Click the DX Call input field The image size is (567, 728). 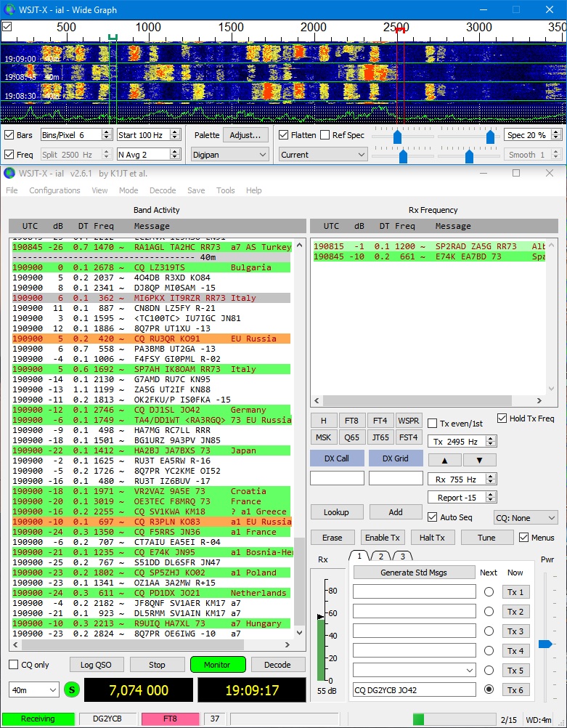coord(337,478)
